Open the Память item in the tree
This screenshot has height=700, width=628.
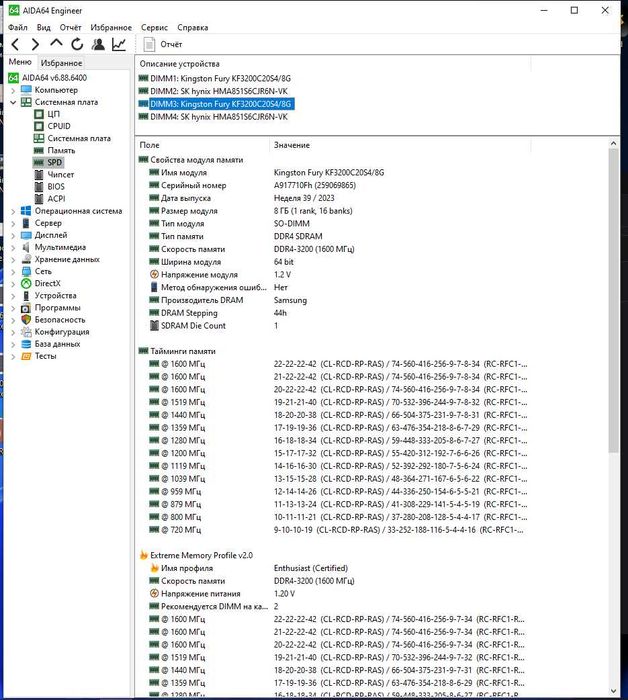point(61,150)
